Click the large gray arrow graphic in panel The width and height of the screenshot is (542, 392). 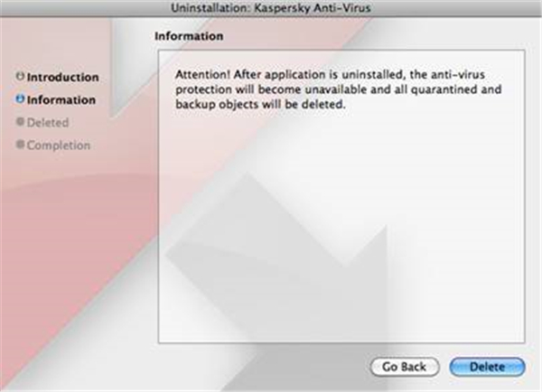[x=298, y=262]
